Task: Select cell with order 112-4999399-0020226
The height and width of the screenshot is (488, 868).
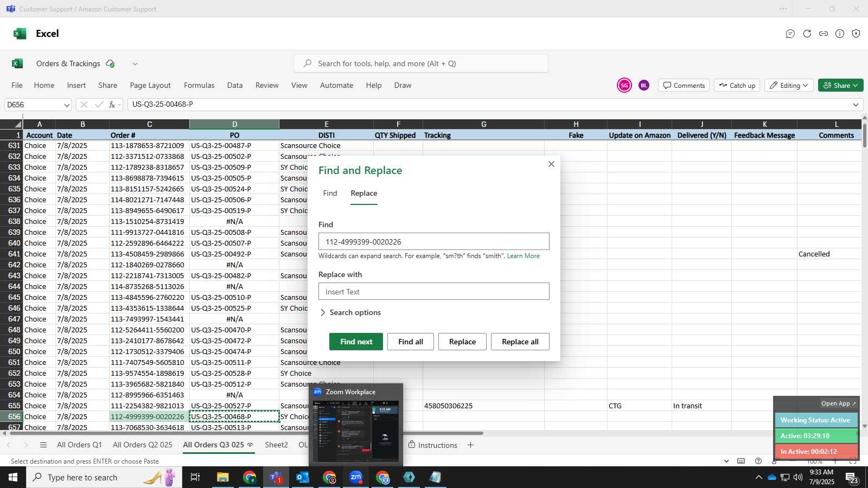Action: (x=149, y=416)
